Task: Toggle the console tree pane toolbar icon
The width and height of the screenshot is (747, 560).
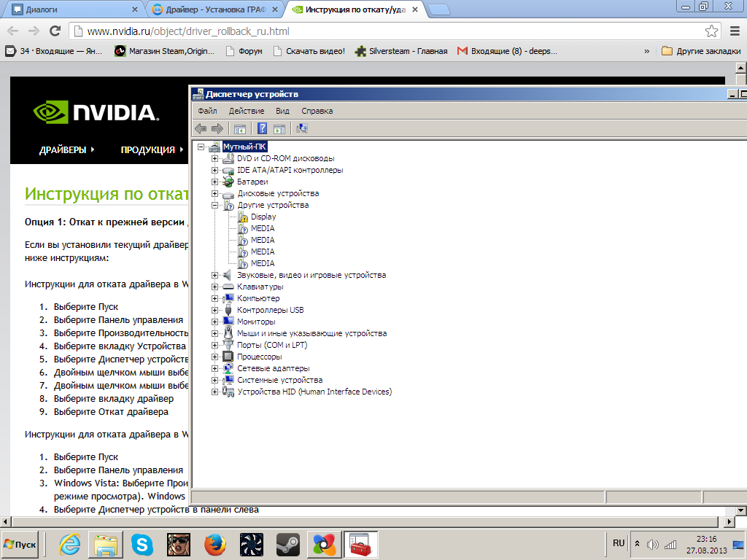Action: click(x=239, y=128)
